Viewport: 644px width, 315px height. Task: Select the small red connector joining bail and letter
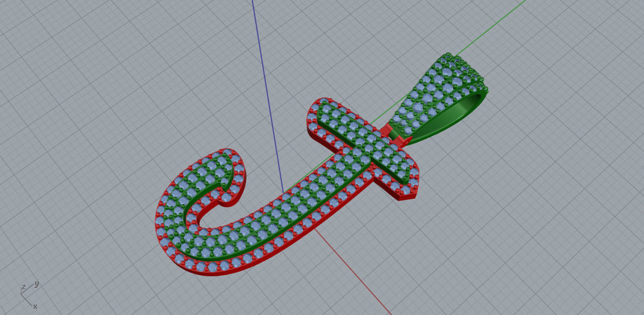(395, 136)
